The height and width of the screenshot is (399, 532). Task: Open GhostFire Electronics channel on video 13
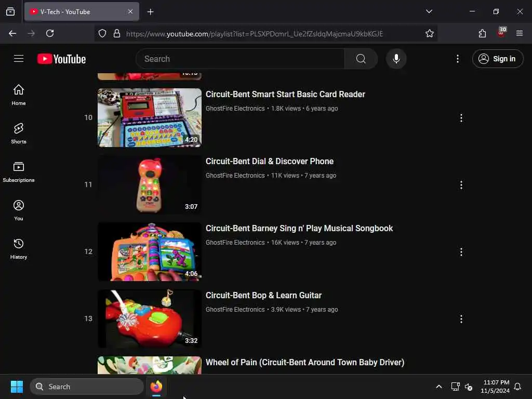pos(235,310)
